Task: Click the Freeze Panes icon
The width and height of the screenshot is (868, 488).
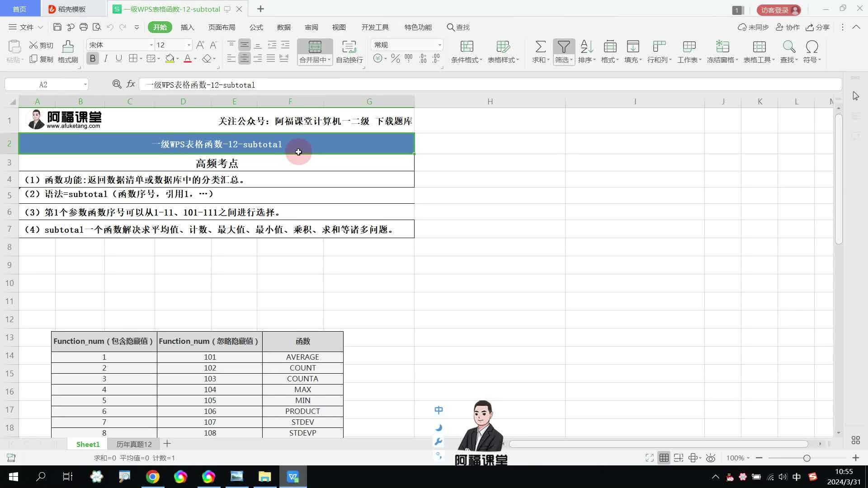Action: 722,47
